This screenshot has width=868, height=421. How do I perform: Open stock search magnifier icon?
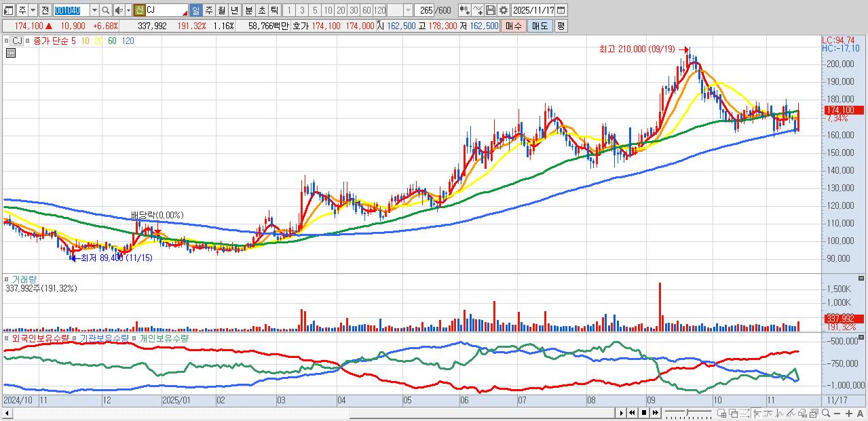[106, 10]
